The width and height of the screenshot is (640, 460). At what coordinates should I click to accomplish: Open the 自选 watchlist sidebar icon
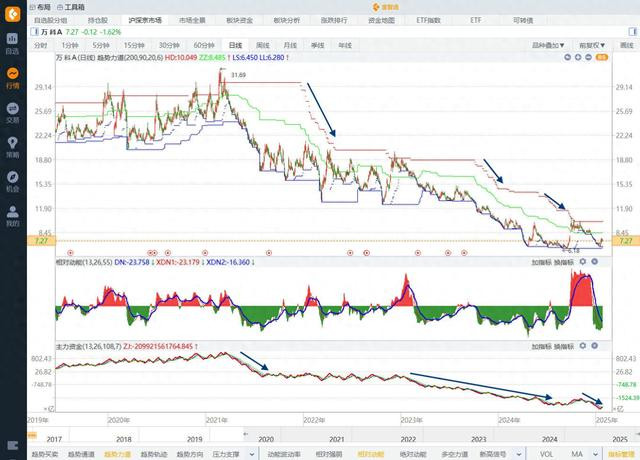pos(13,43)
